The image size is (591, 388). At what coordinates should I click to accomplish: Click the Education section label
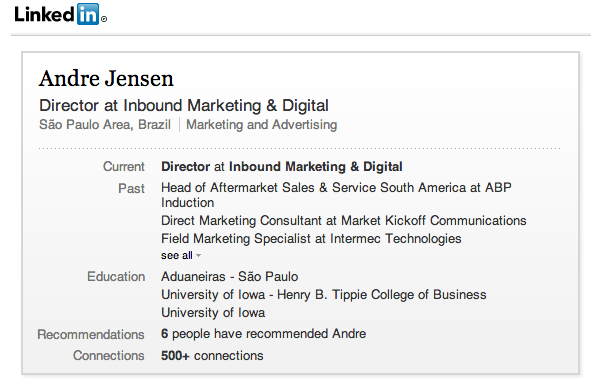coord(116,277)
